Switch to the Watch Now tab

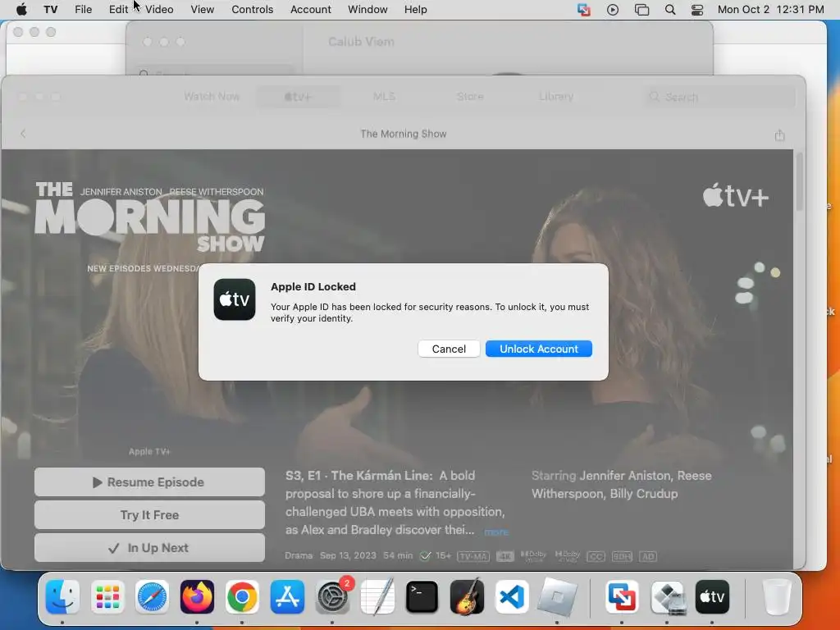coord(212,97)
